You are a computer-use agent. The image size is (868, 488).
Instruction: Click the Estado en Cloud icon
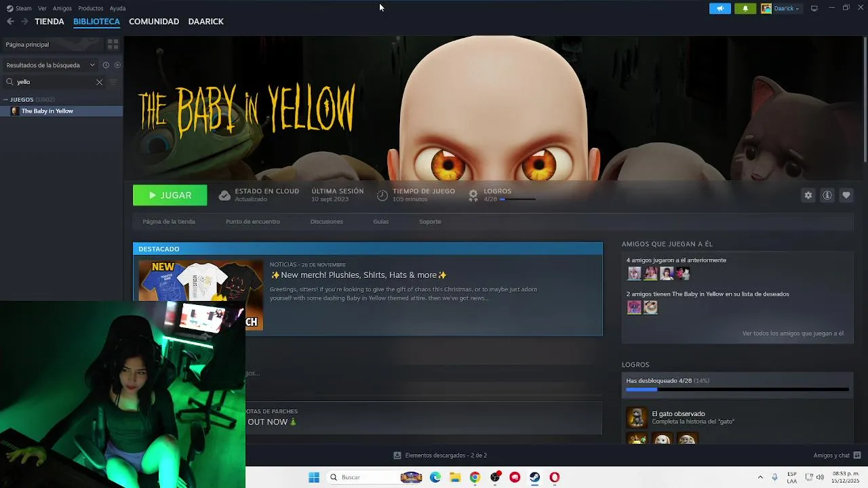[224, 195]
